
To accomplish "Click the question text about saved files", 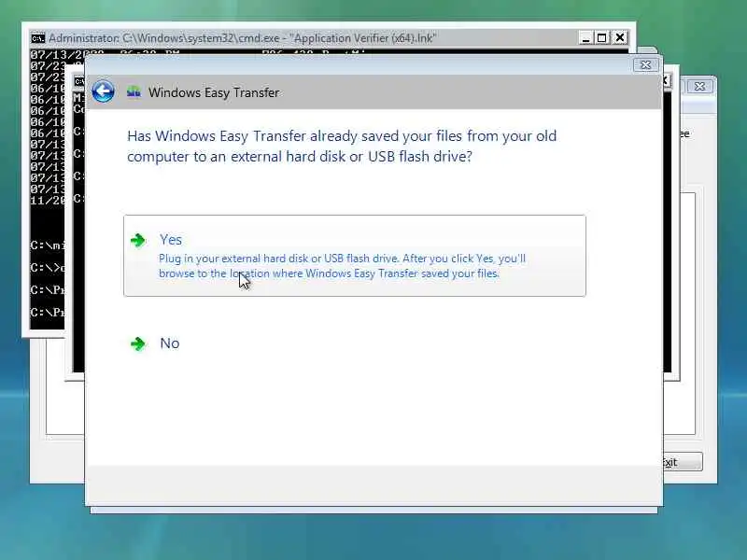I will (x=342, y=147).
